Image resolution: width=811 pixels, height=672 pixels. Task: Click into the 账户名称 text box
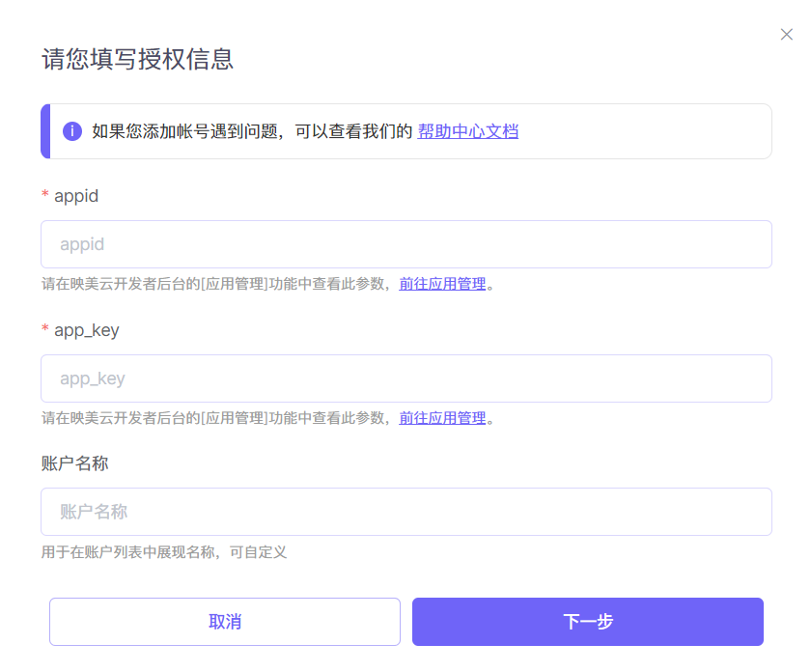[x=405, y=512]
